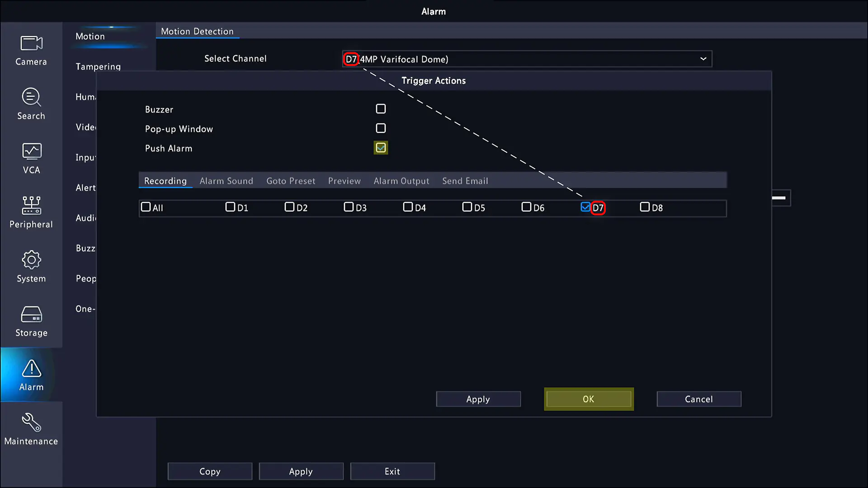Click the Peripheral icon in sidebar
This screenshot has width=868, height=488.
(x=31, y=211)
